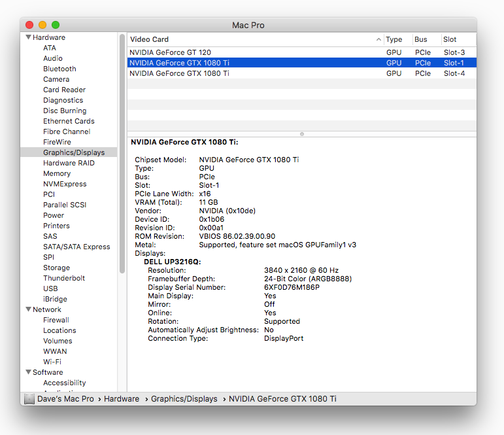The width and height of the screenshot is (504, 435).
Task: Click the Network category label
Action: click(47, 309)
